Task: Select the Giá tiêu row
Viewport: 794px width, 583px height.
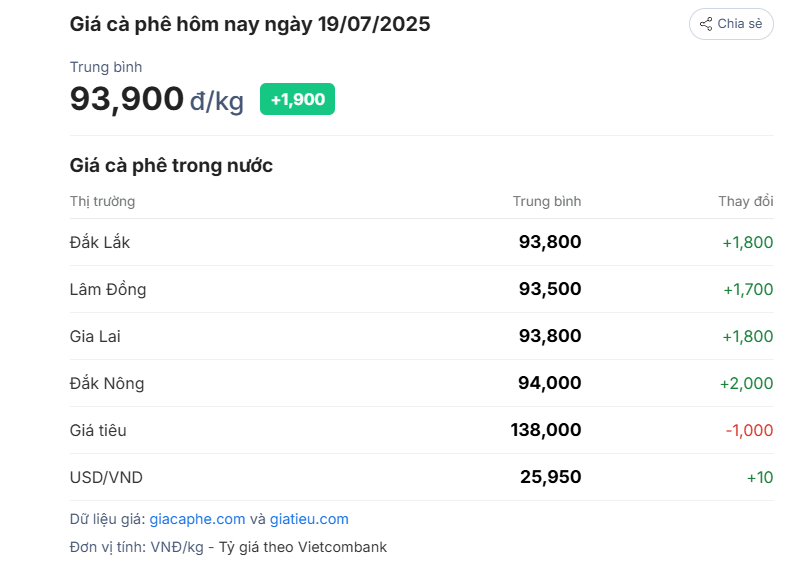Action: (421, 430)
